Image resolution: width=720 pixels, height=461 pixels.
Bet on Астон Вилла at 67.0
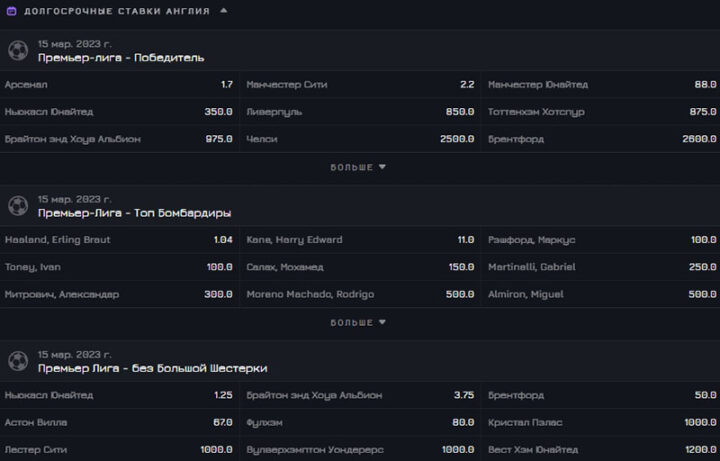coord(119,422)
